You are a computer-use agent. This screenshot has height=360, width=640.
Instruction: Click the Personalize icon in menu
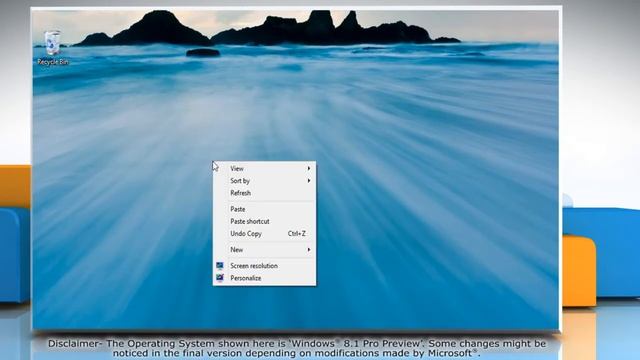click(x=220, y=278)
